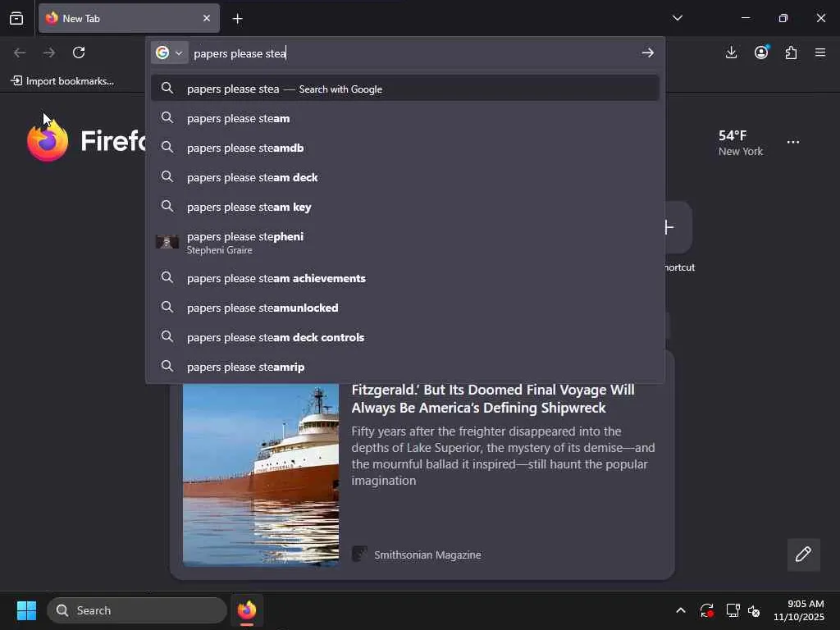840x630 pixels.
Task: Show hidden system tray icons chevron
Action: click(x=680, y=610)
